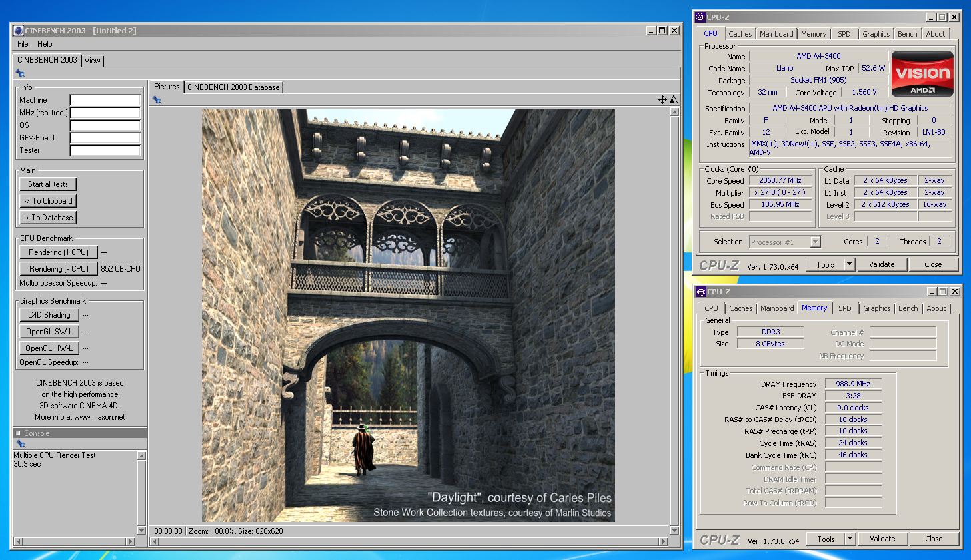Viewport: 971px width, 560px height.
Task: Start the OpenGL SW-L test
Action: point(49,332)
